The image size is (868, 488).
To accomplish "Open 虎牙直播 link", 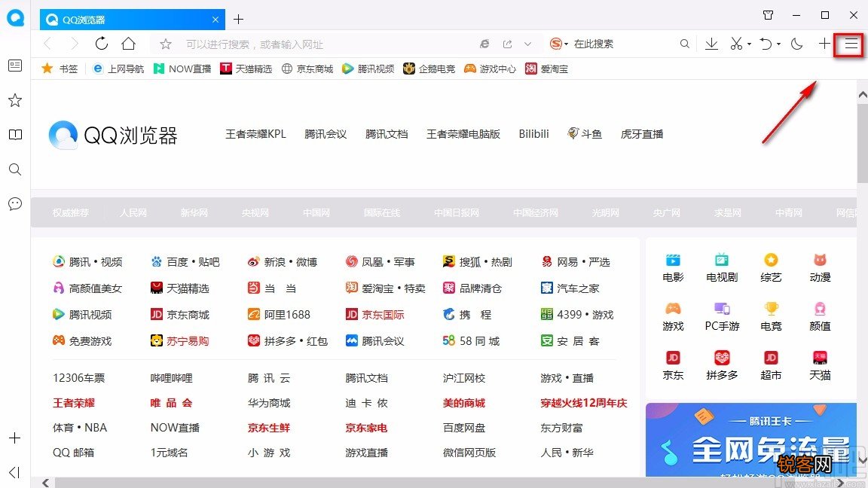I will pos(642,134).
